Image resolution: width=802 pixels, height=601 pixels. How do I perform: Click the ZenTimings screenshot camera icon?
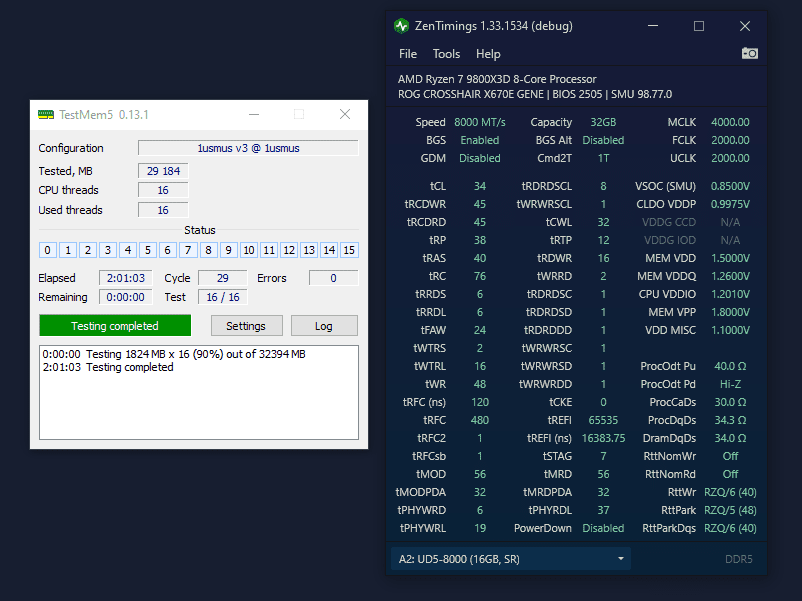click(750, 53)
